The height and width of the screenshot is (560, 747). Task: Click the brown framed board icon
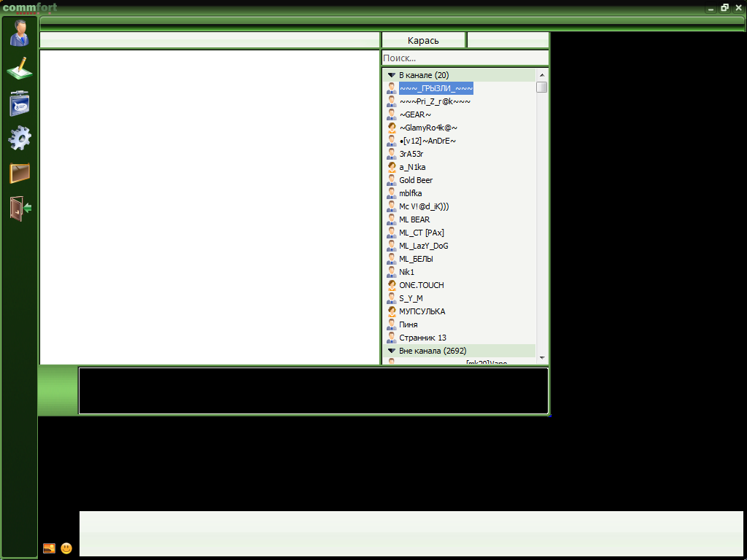click(20, 173)
